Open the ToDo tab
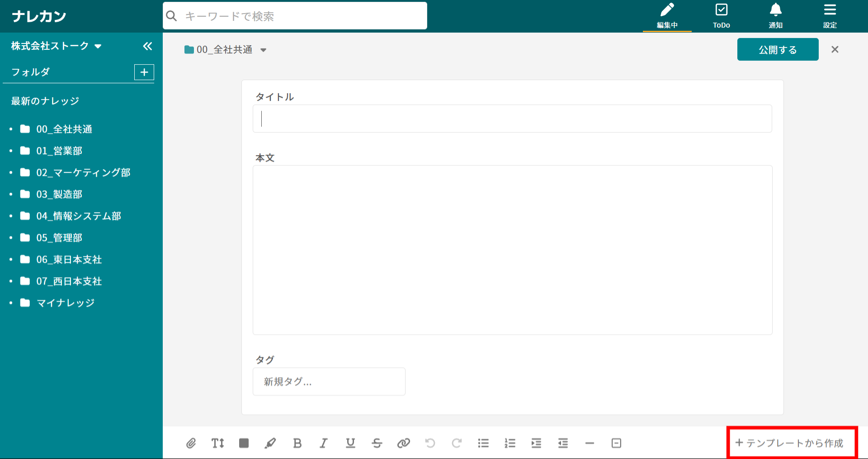Screen dimensions: 868x459 (x=721, y=16)
